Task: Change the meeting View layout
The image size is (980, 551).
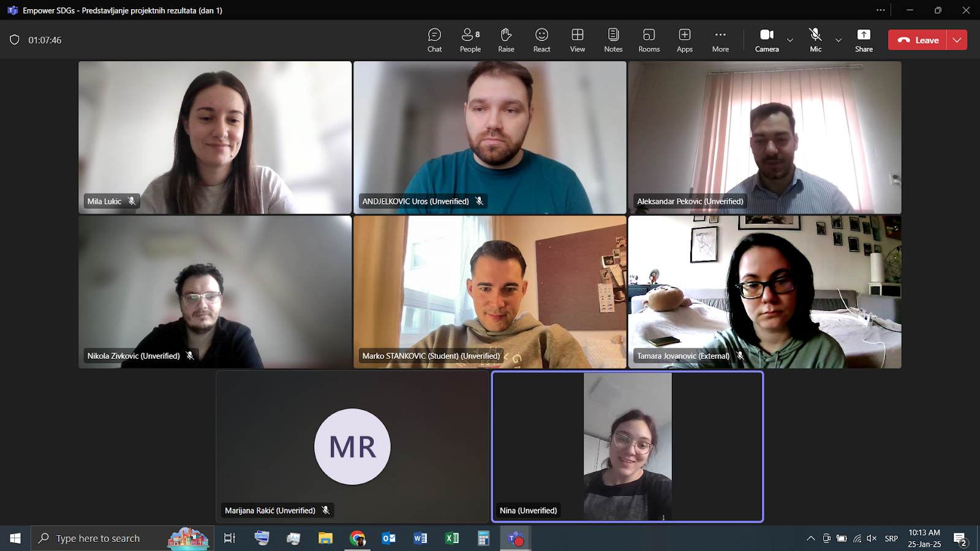Action: (x=578, y=40)
